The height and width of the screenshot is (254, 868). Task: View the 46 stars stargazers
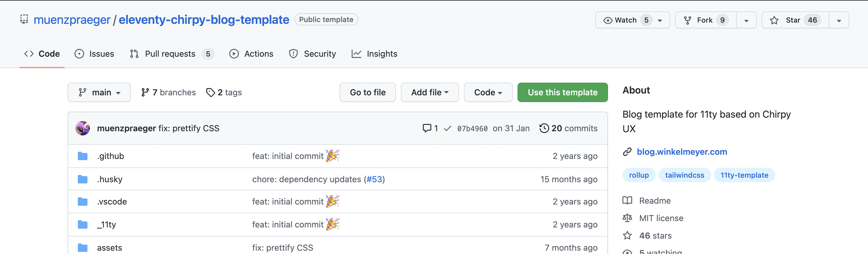tap(655, 236)
